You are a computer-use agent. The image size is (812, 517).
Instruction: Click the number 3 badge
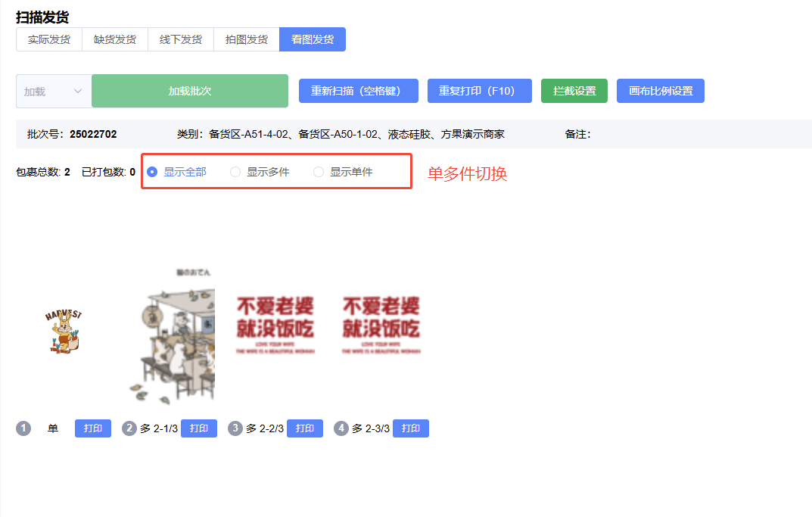click(235, 428)
